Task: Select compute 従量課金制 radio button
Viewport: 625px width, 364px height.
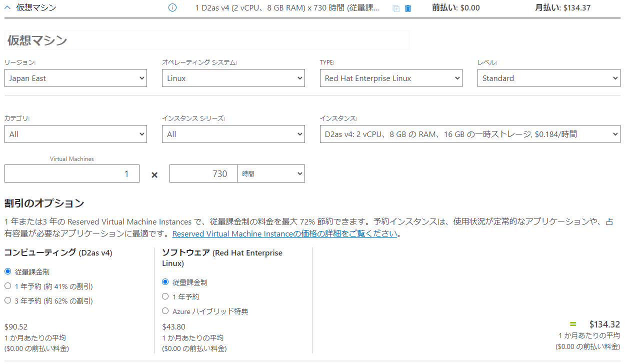Action: tap(7, 271)
